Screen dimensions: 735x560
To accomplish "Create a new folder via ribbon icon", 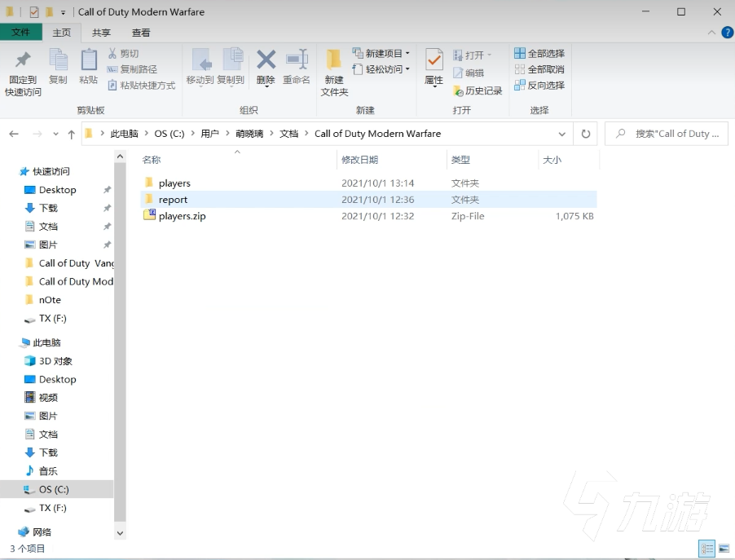I will click(334, 60).
